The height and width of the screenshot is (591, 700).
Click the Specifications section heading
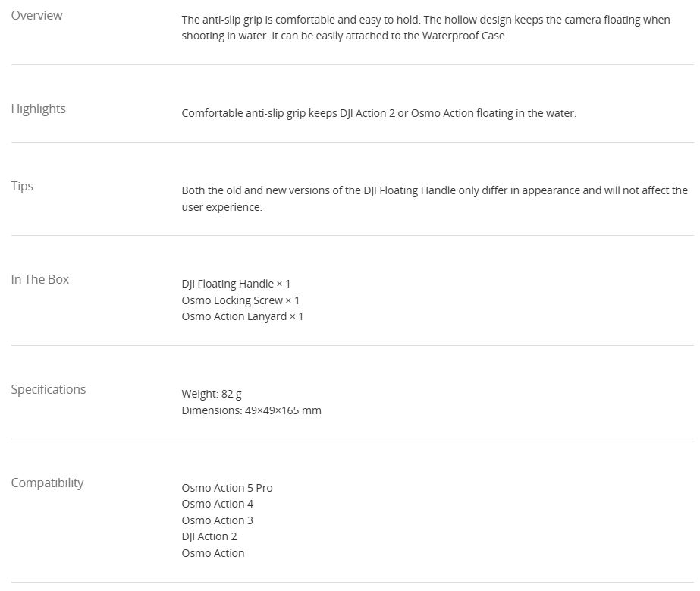pyautogui.click(x=48, y=389)
